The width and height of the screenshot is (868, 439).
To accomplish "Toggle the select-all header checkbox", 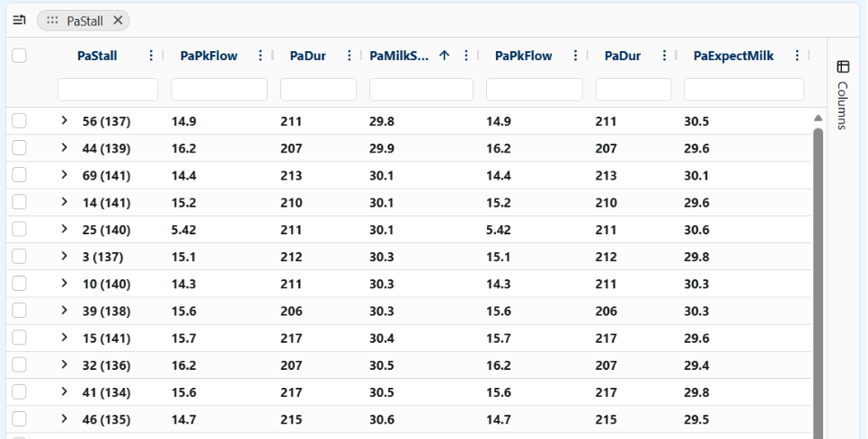I will (20, 56).
